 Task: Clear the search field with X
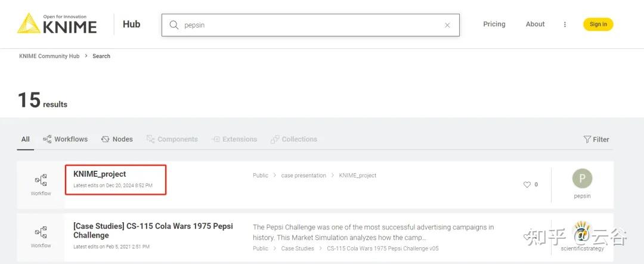tap(447, 25)
